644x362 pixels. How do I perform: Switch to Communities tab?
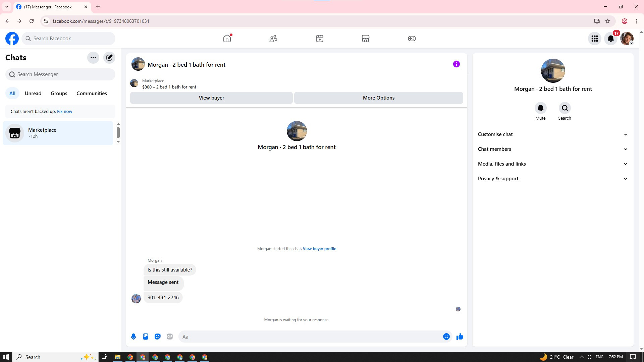click(92, 94)
